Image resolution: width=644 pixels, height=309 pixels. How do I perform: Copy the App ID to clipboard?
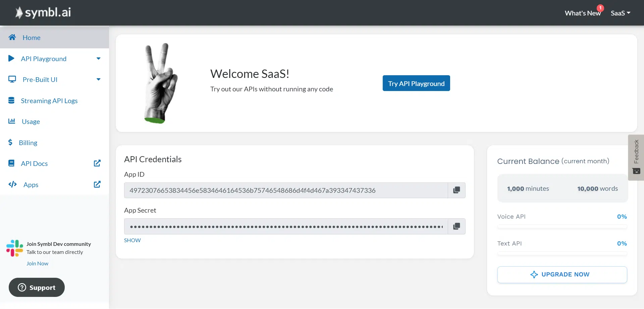(457, 190)
